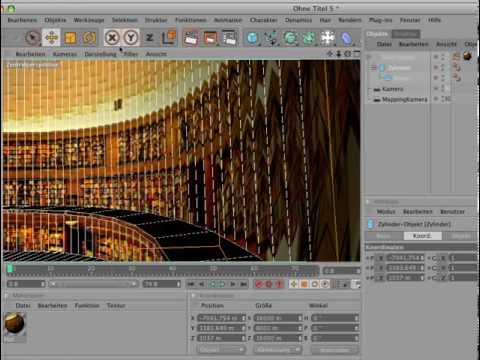Open the Funktionen main menu

pos(191,20)
